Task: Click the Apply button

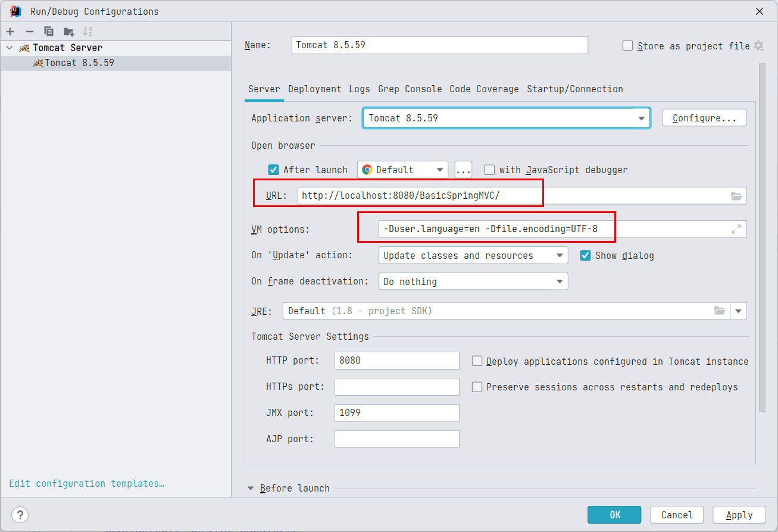Action: (739, 515)
